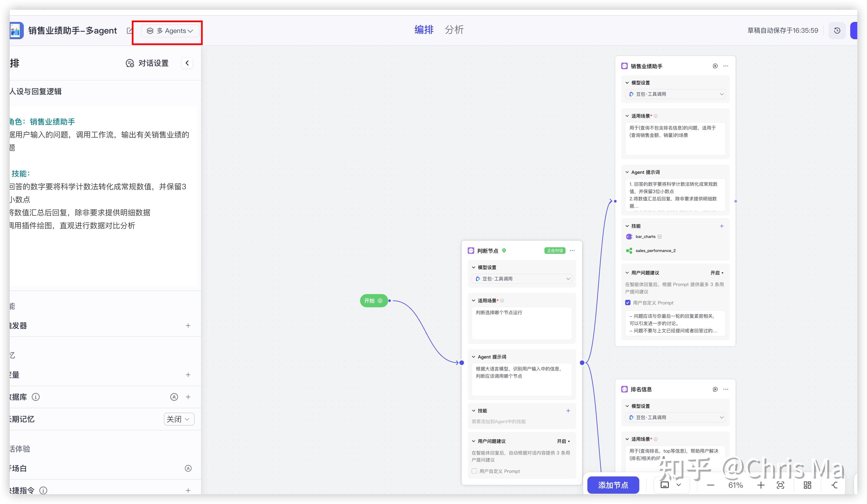
Task: Uncheck 用户自定义 Prompt in 销售业绩助手 node
Action: pyautogui.click(x=628, y=303)
